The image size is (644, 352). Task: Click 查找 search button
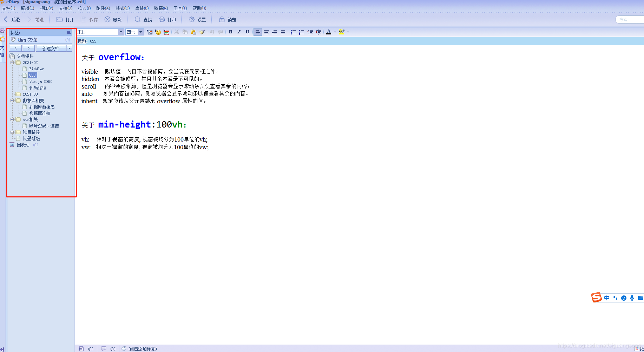pyautogui.click(x=143, y=20)
